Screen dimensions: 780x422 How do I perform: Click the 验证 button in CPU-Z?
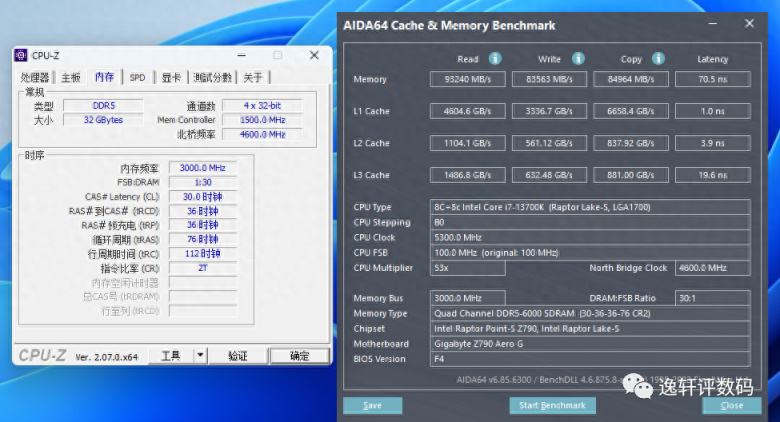coord(237,355)
